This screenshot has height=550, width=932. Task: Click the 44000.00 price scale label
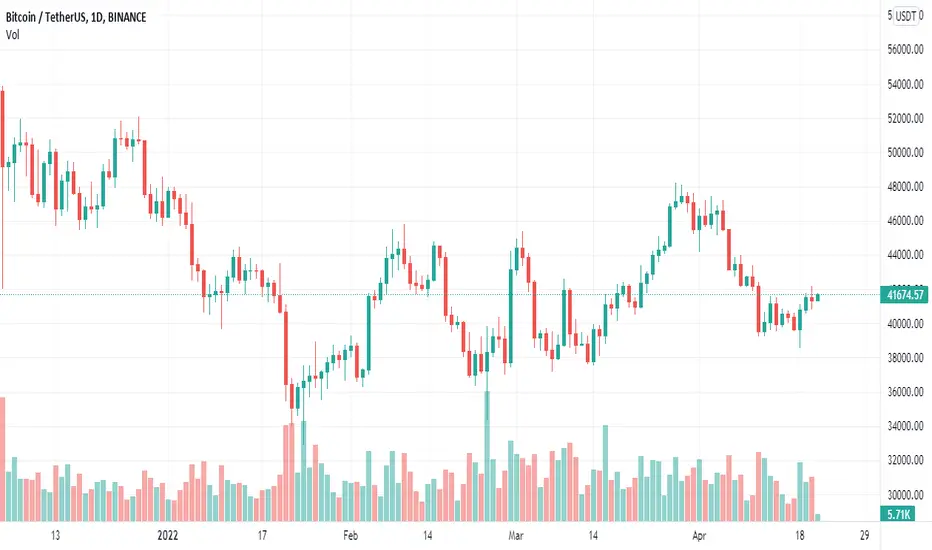click(x=905, y=255)
